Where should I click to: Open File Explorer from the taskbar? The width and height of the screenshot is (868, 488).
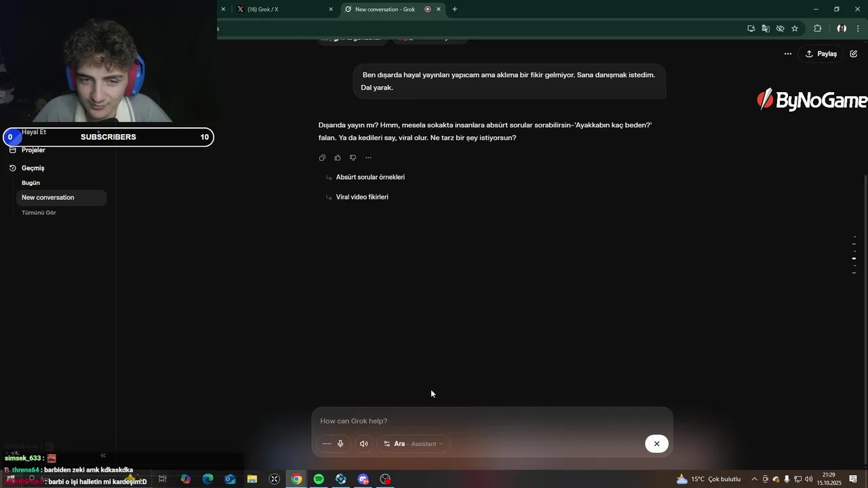pos(252,479)
